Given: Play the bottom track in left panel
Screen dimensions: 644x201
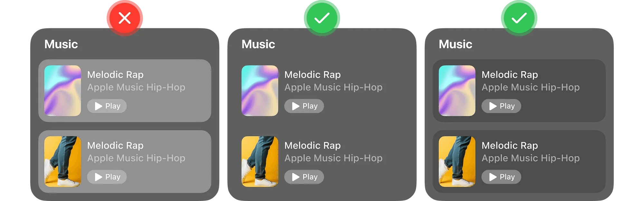Looking at the screenshot, I should point(107,177).
